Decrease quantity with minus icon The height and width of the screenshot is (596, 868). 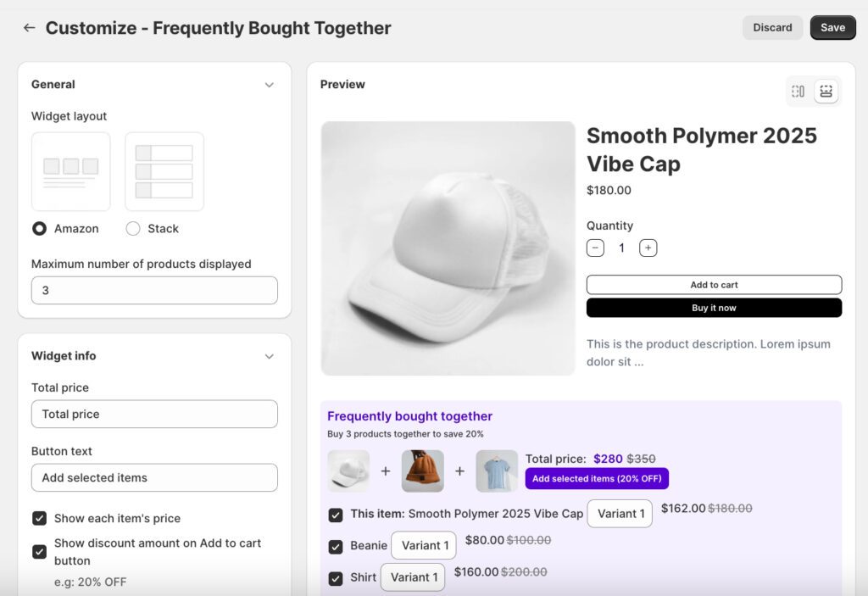[x=595, y=248]
